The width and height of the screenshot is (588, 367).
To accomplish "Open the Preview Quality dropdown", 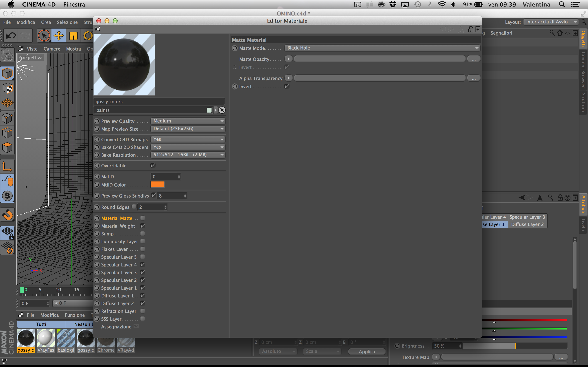I will click(x=188, y=121).
